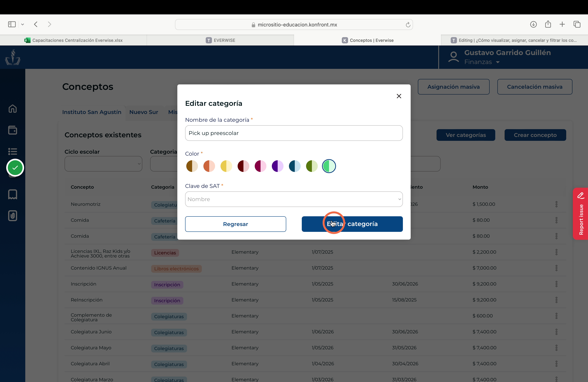
Task: Open the wallet icon in sidebar
Action: [x=13, y=130]
